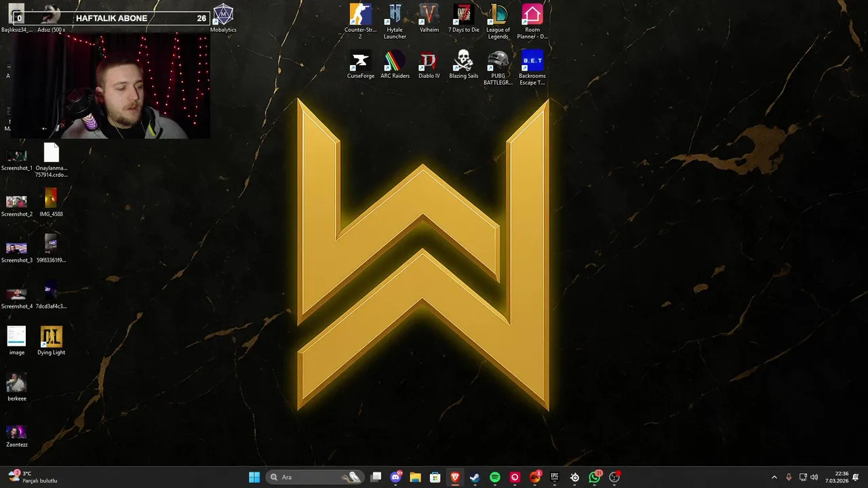
Task: Open SteelSeries app from the taskbar
Action: (x=574, y=477)
